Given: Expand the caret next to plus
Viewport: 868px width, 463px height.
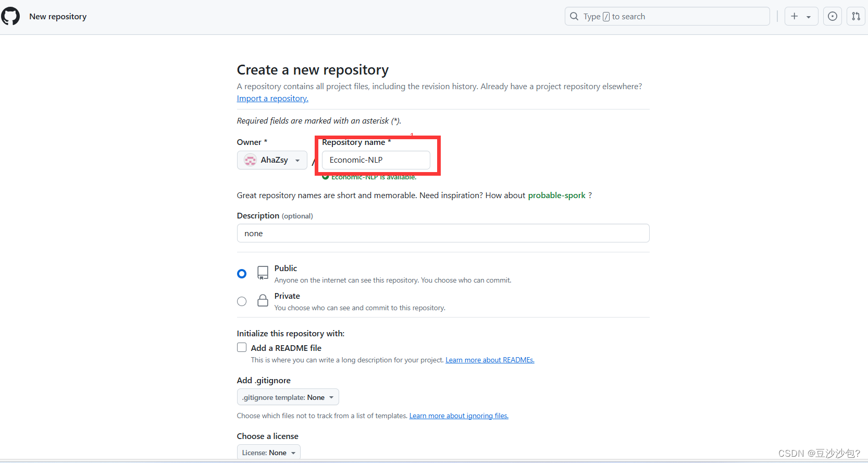Looking at the screenshot, I should click(x=809, y=17).
